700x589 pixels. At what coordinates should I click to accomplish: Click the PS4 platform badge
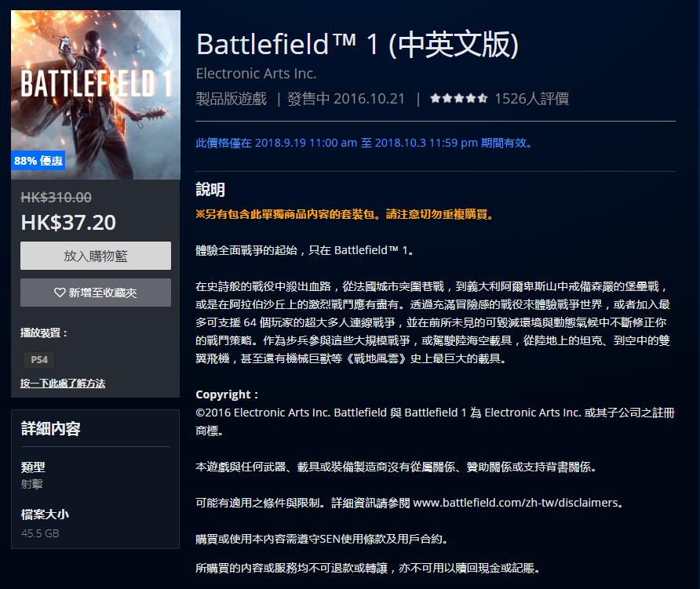pos(38,359)
